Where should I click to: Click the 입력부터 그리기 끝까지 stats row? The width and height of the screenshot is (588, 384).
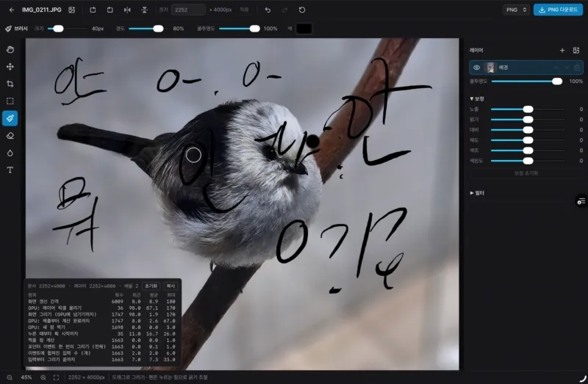coord(101,360)
